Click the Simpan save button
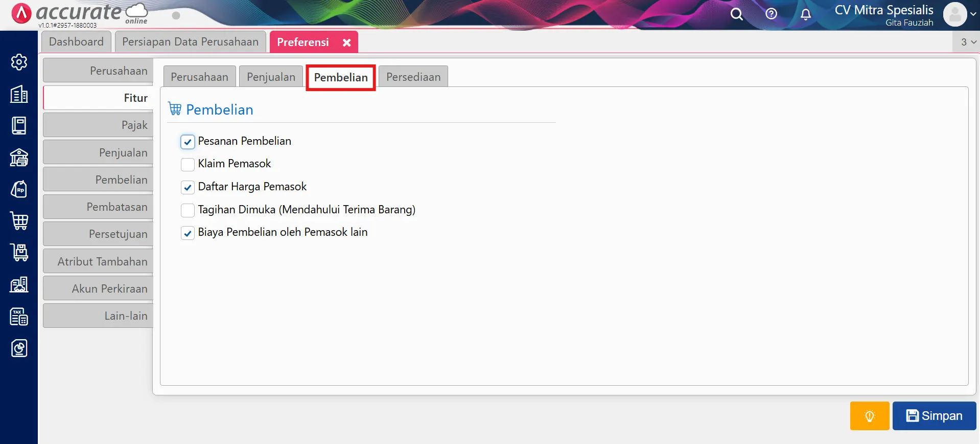This screenshot has width=980, height=444. point(934,416)
